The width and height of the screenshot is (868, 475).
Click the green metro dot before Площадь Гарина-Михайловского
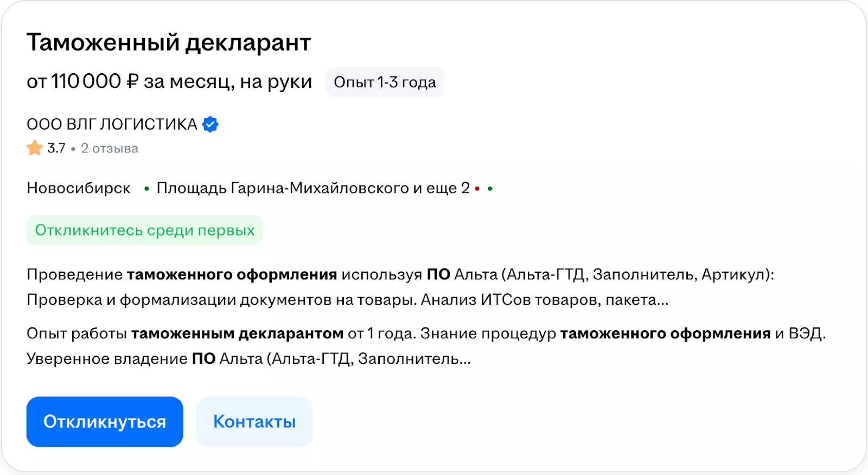coord(146,189)
